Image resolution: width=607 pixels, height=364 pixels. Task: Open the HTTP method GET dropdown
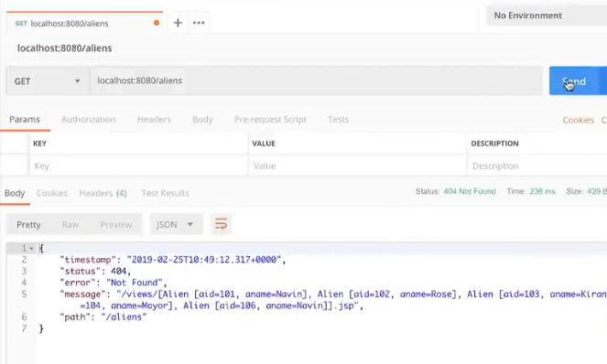48,80
